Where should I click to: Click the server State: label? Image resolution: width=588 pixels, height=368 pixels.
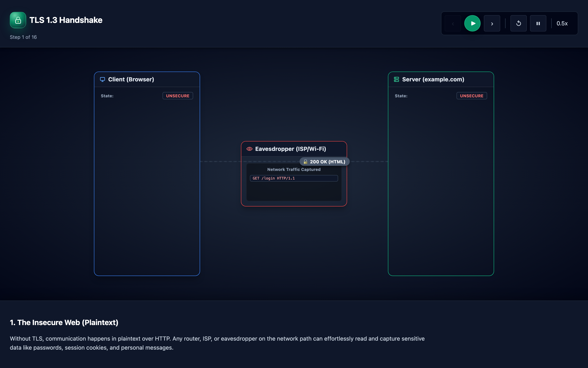pyautogui.click(x=401, y=96)
